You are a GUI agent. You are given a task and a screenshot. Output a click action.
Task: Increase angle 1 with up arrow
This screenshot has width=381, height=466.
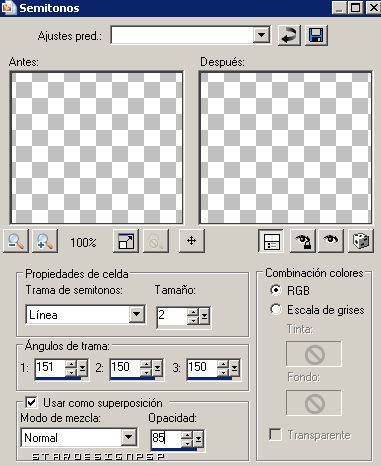point(71,364)
